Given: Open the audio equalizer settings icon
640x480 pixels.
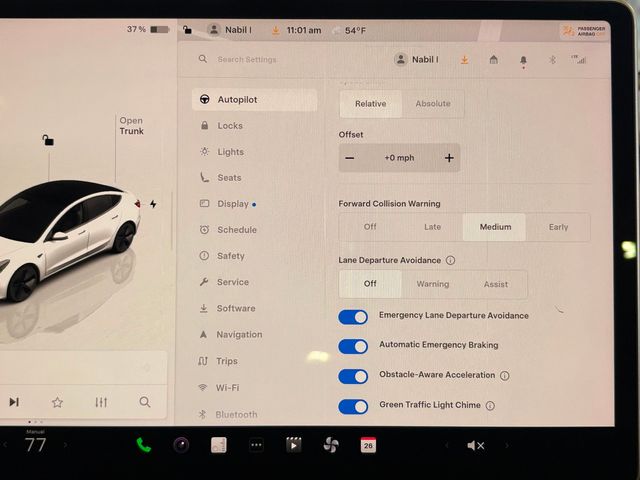Looking at the screenshot, I should click(x=101, y=402).
